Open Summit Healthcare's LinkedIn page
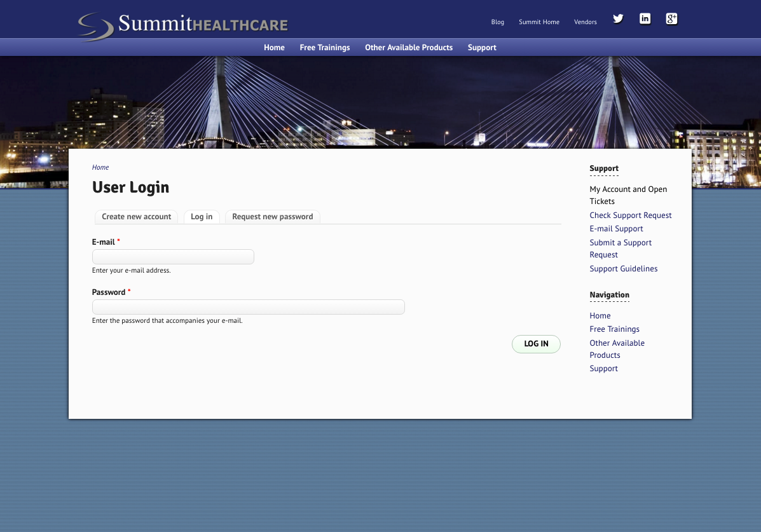Viewport: 761px width, 532px height. [x=645, y=18]
